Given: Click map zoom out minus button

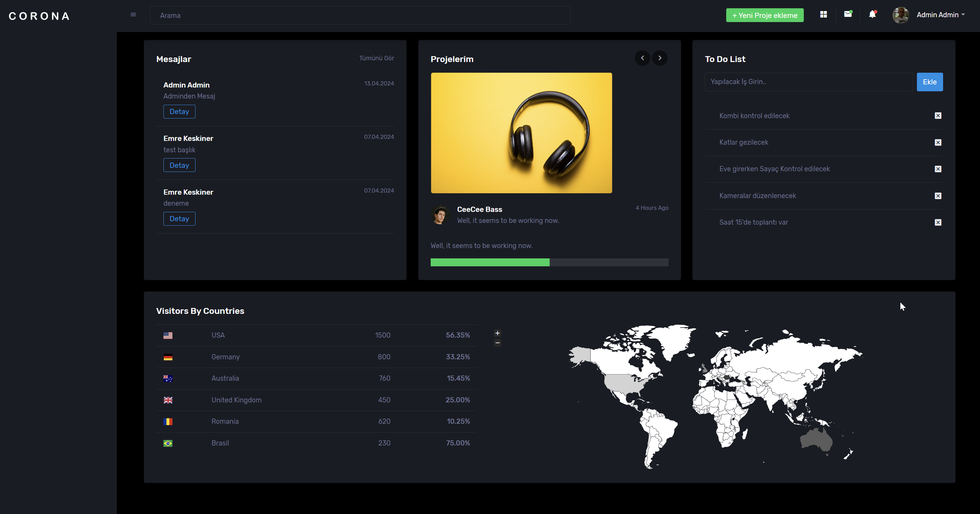Looking at the screenshot, I should pos(497,343).
